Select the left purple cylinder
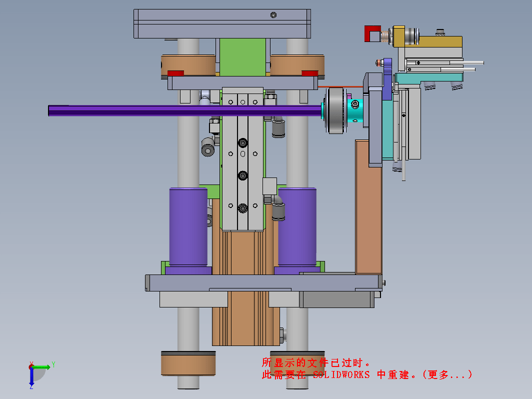This screenshot has height=399, width=532. pyautogui.click(x=188, y=226)
